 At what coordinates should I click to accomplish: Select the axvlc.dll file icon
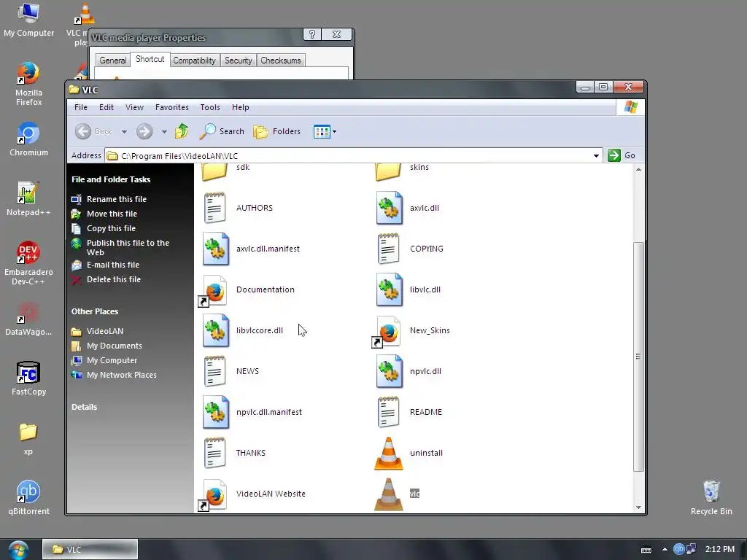[390, 208]
